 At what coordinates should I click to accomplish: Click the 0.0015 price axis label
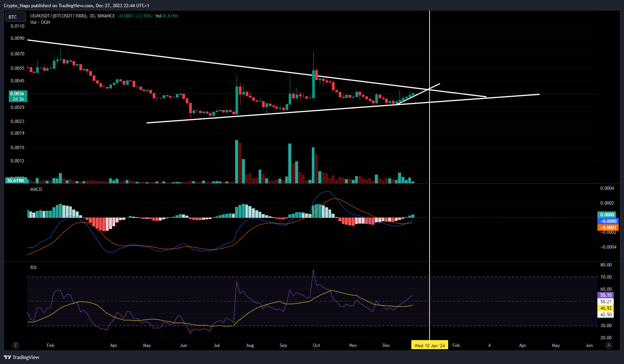[x=17, y=148]
